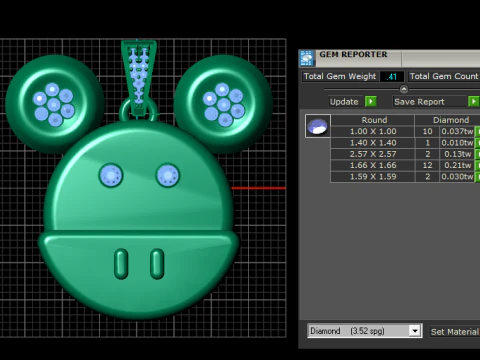Click the Gem Reporter panel icon
Screen dimensions: 480x360
307,58
